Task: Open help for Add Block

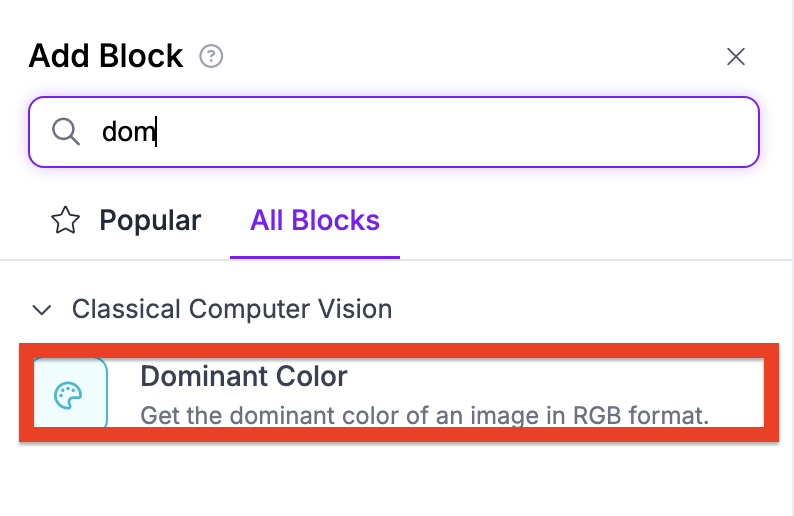Action: pyautogui.click(x=211, y=56)
